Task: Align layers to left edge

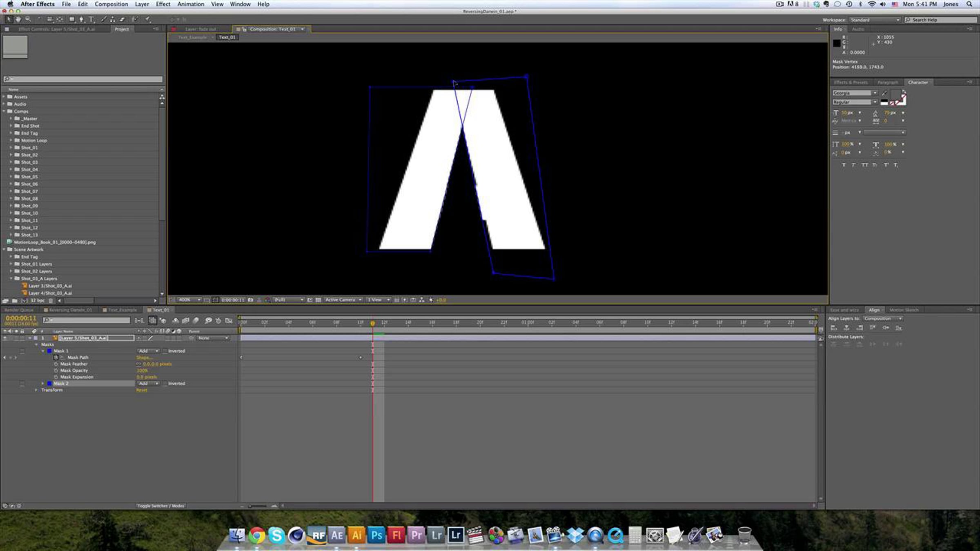Action: click(834, 328)
